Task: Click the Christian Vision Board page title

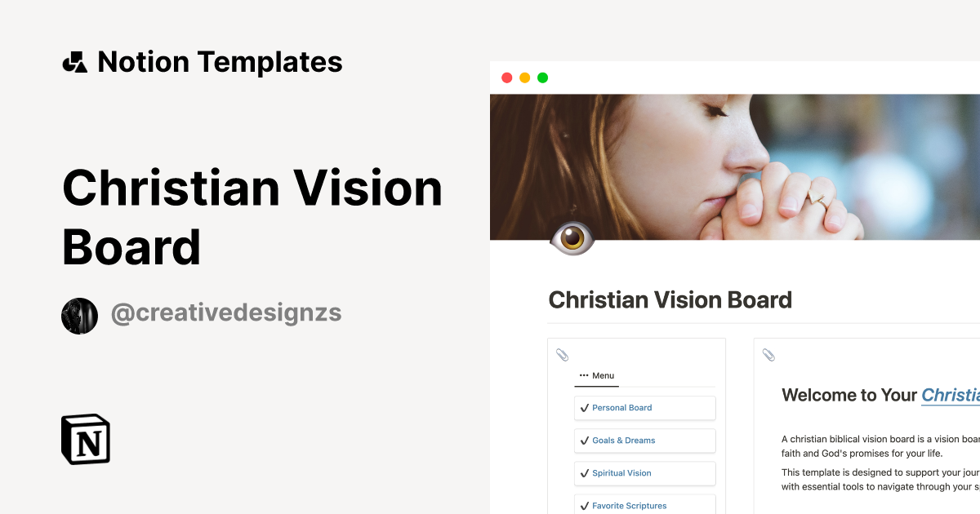Action: [670, 300]
